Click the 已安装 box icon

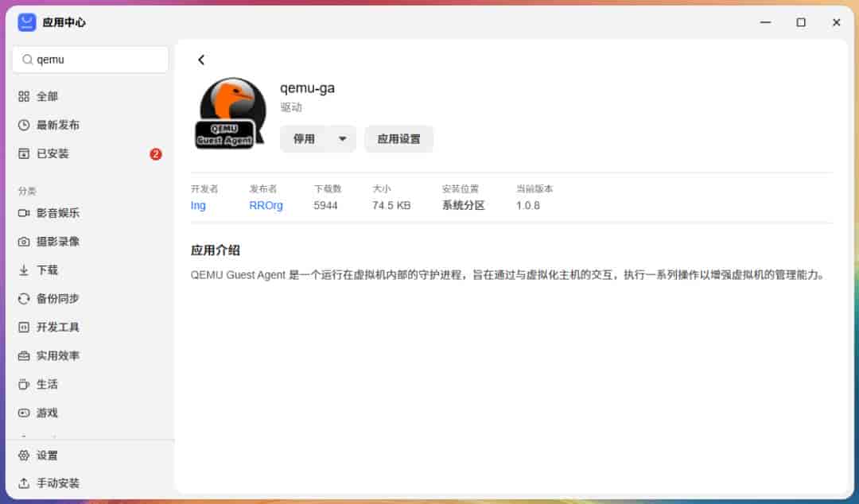[24, 153]
